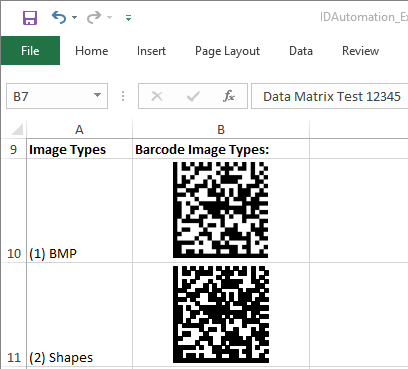
Task: Undo the last action
Action: point(59,17)
